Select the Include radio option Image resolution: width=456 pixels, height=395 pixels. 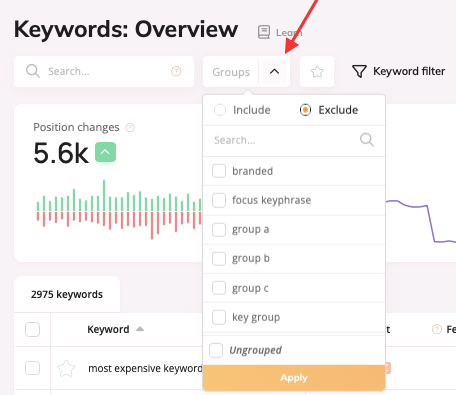(x=220, y=110)
